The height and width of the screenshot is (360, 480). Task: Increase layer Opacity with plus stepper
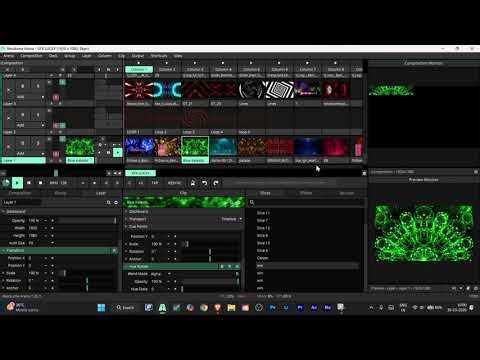tap(52, 220)
